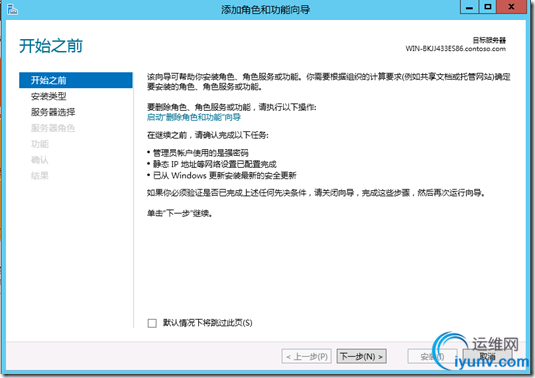This screenshot has height=378, width=535.
Task: Minimize the wizard window
Action: pyautogui.click(x=469, y=7)
